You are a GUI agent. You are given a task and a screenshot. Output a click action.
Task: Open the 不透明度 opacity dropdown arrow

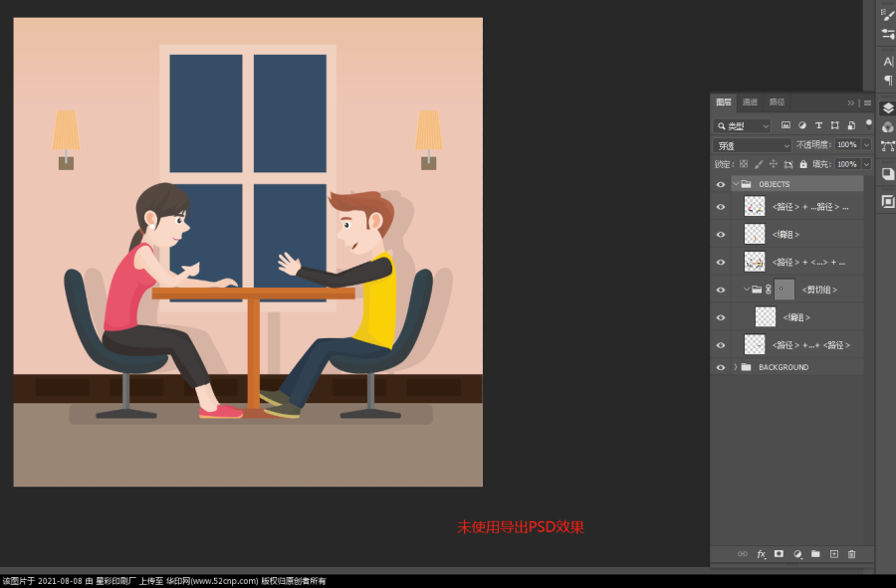coord(867,145)
